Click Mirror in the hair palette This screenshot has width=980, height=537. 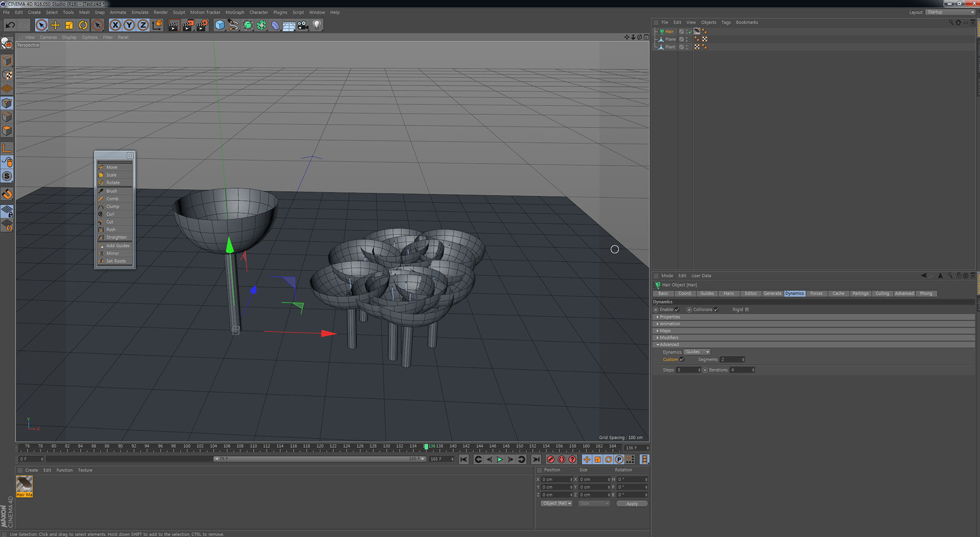115,253
